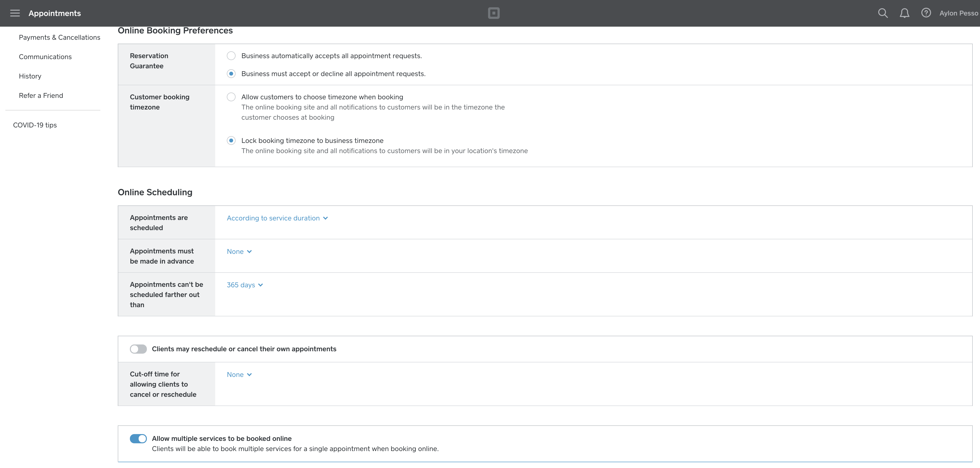The width and height of the screenshot is (980, 468).
Task: Select lock booking timezone to business timezone
Action: tap(231, 141)
